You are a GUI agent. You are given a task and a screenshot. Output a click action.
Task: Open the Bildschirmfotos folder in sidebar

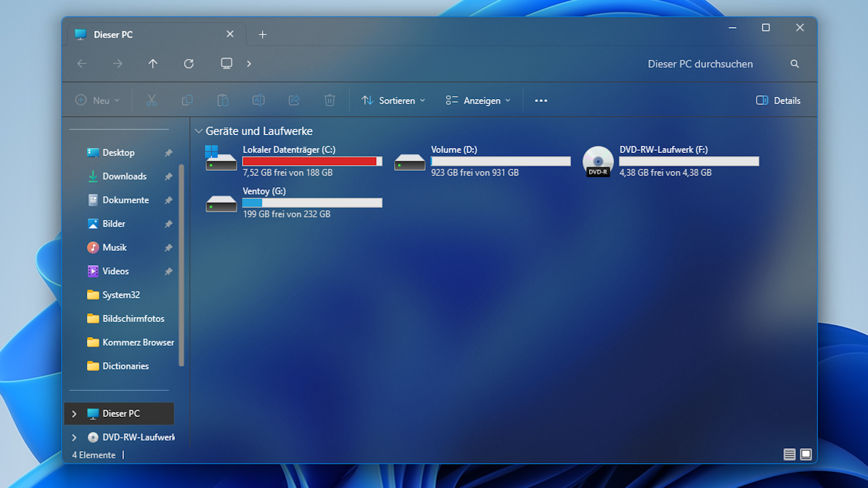[133, 319]
